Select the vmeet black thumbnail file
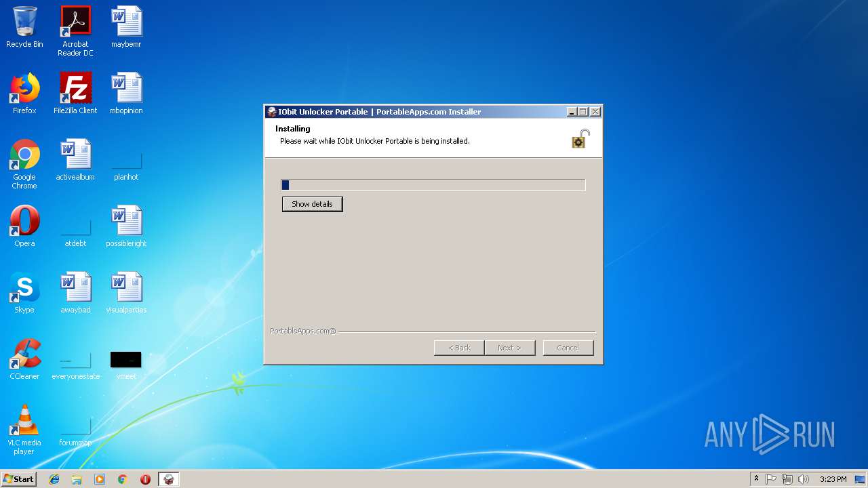Image resolution: width=868 pixels, height=488 pixels. pos(126,365)
